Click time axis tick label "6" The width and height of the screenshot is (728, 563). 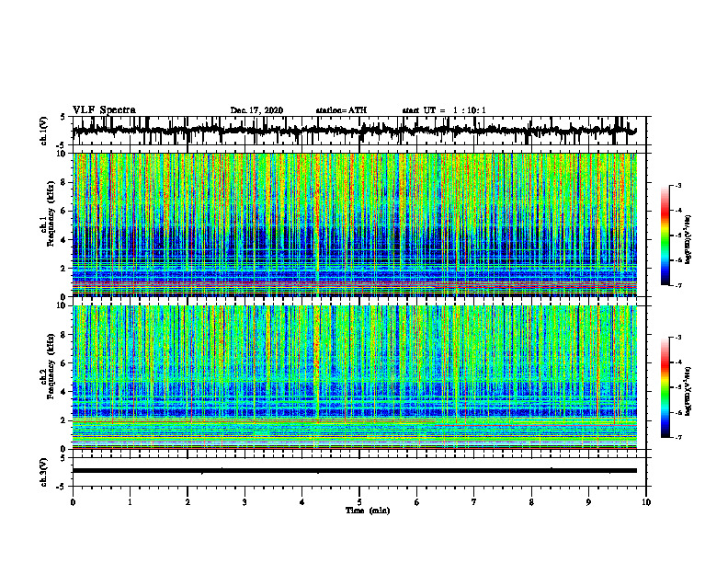click(417, 502)
